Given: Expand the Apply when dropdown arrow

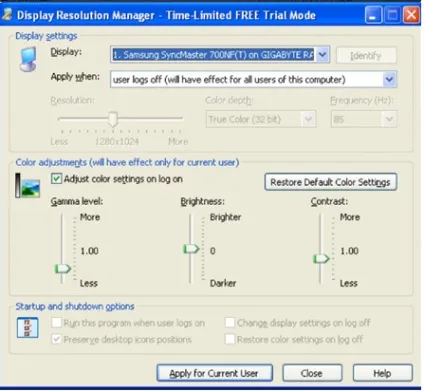Looking at the screenshot, I should (x=389, y=79).
